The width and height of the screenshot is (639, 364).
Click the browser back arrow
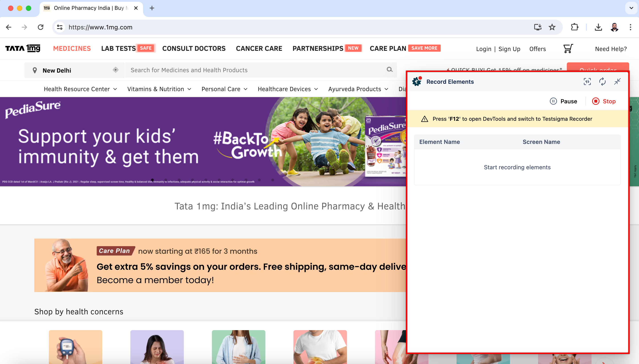point(9,27)
